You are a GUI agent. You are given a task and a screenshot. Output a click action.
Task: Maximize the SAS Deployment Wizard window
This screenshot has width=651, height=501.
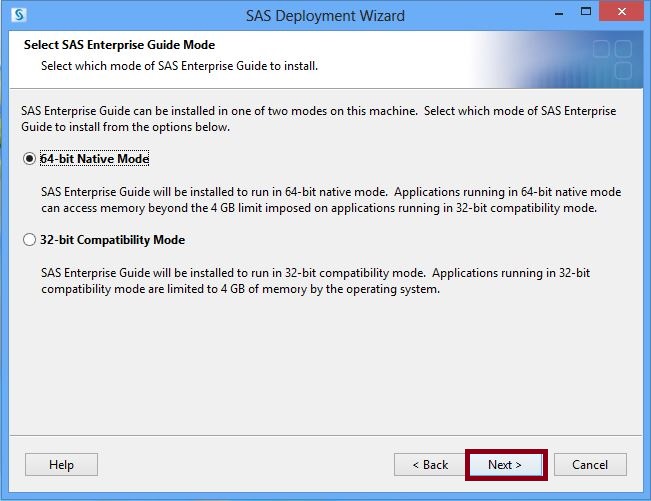[x=586, y=12]
